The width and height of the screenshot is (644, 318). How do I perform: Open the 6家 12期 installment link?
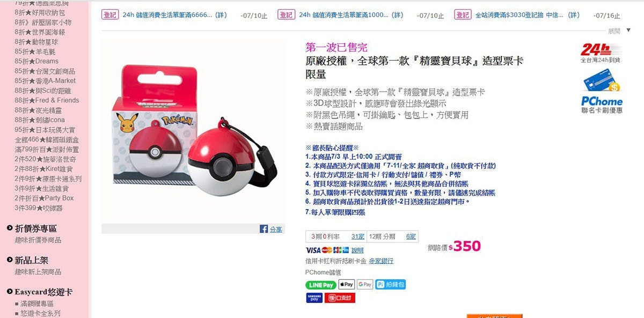411,236
